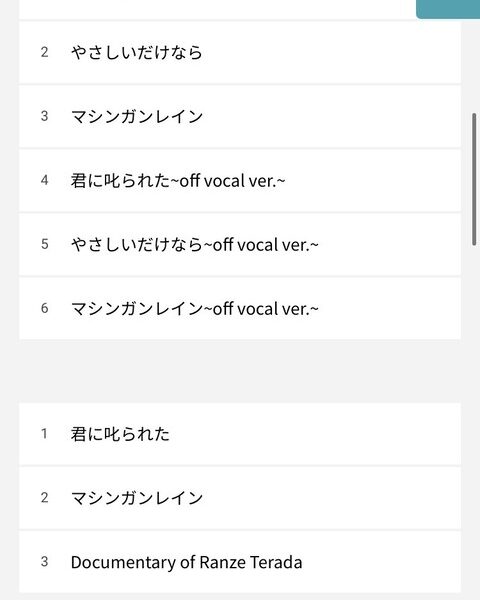The width and height of the screenshot is (480, 600).
Task: Open track 3 マシンガンレイン in first list
Action: (240, 116)
